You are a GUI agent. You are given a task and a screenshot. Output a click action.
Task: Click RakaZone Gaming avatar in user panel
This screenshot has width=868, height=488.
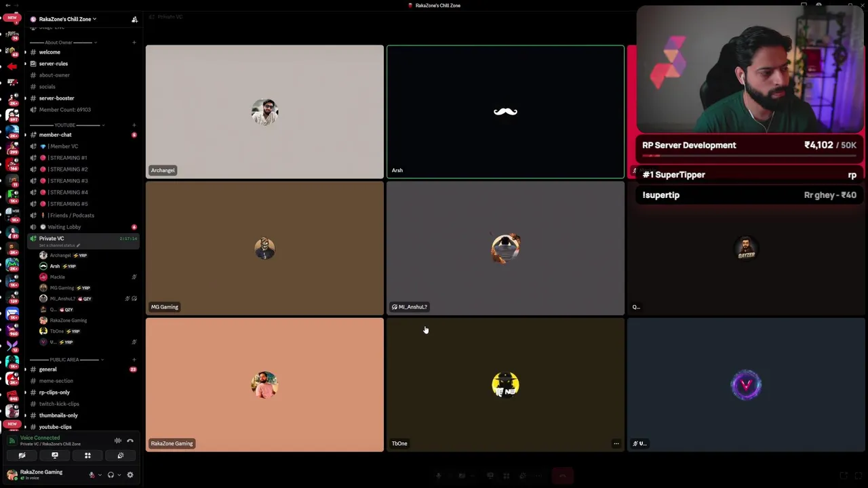coord(12,474)
